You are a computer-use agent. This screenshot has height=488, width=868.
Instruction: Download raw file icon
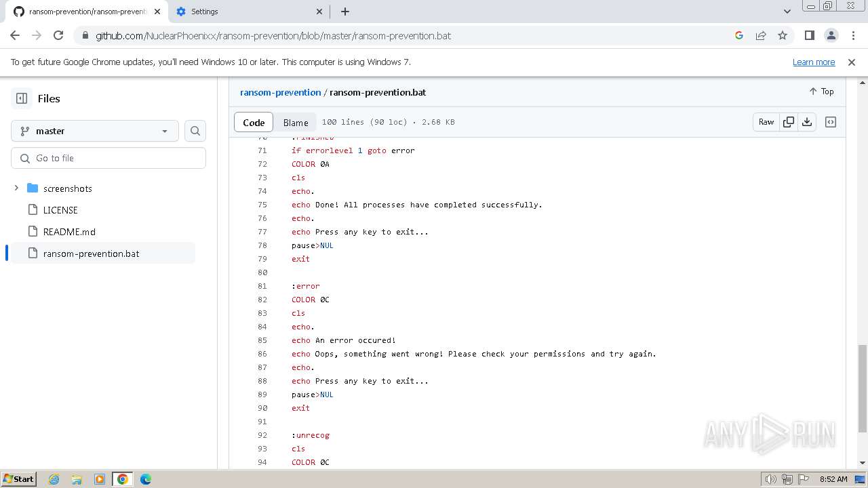click(x=807, y=122)
